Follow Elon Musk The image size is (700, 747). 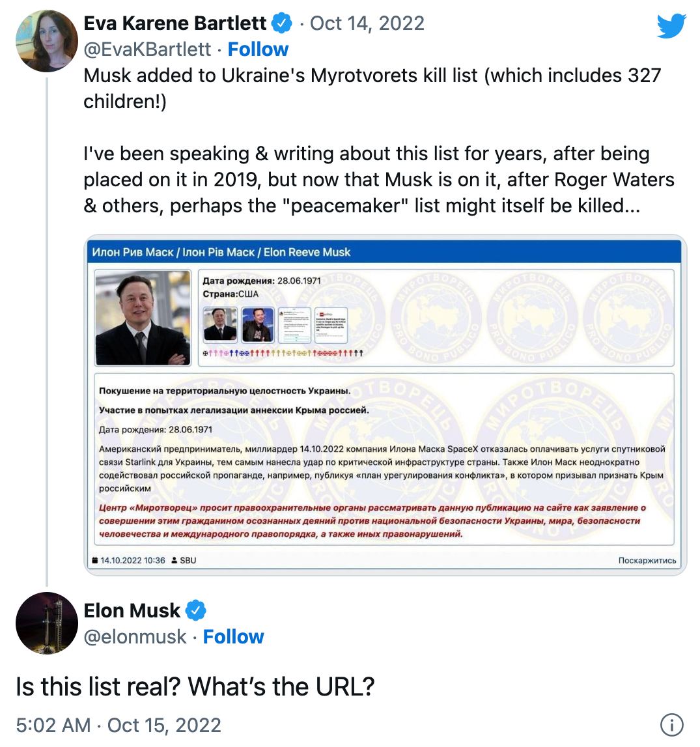click(x=233, y=637)
